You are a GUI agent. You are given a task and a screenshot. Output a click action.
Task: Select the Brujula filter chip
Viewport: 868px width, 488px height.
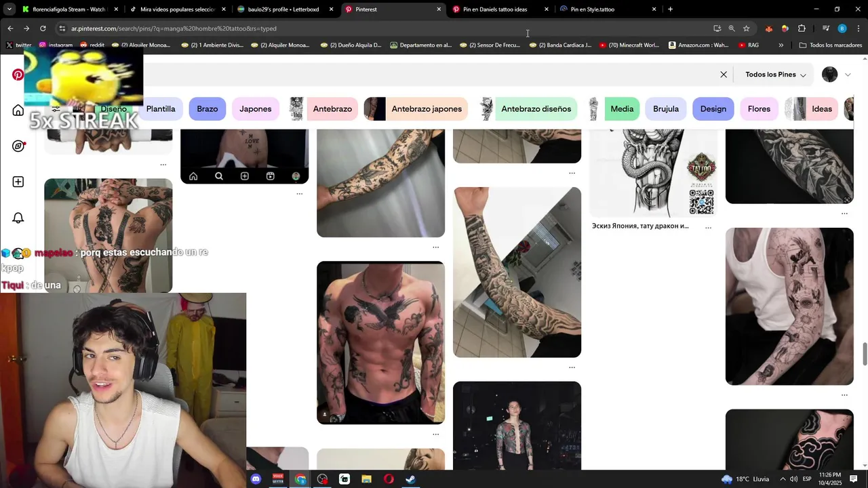(x=666, y=108)
